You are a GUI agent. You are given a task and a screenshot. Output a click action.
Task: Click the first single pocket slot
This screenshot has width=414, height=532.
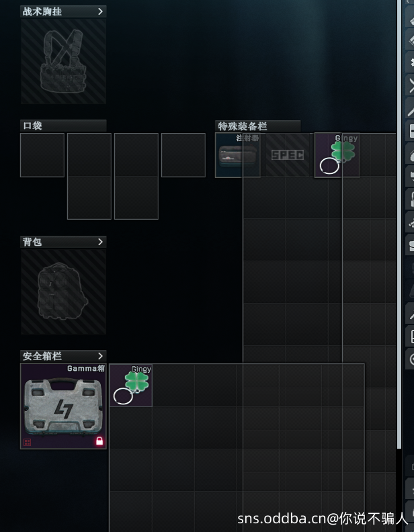point(42,155)
